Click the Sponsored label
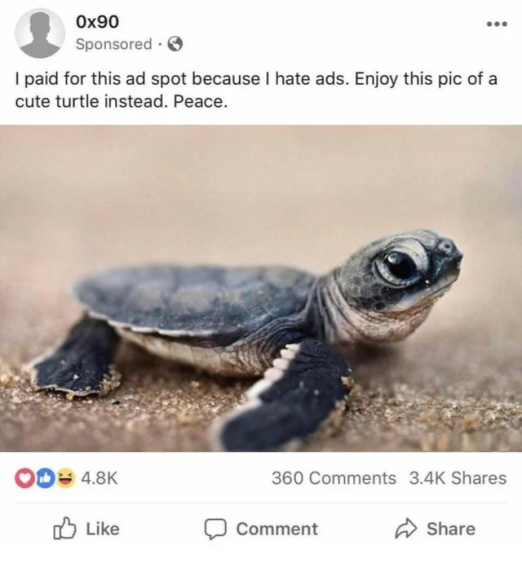The height and width of the screenshot is (563, 522). pos(114,44)
